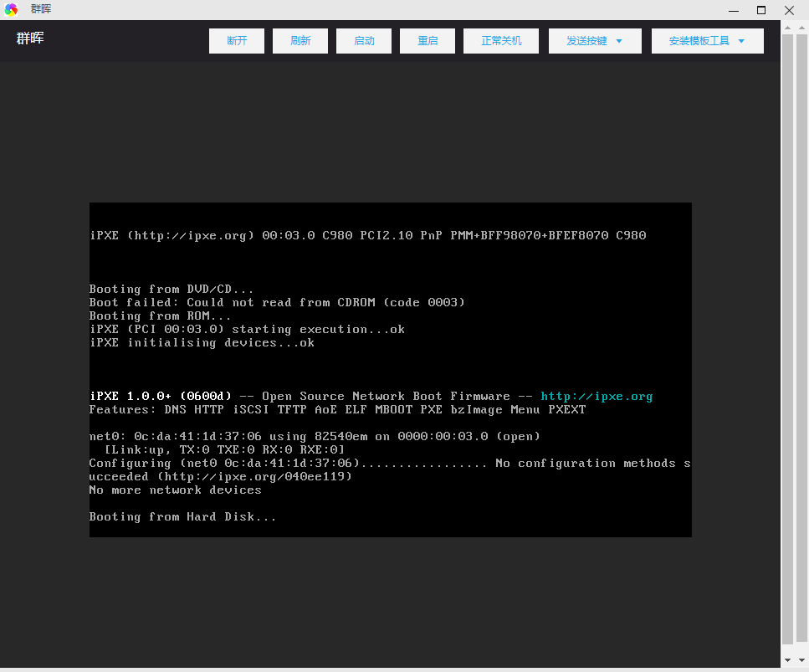Shut down with 正常关机 button
The width and height of the screenshot is (809, 672).
coord(501,41)
